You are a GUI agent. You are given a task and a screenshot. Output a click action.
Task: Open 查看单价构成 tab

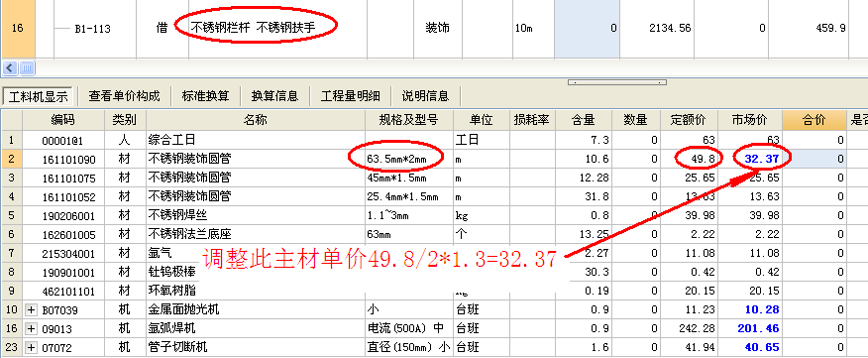pos(124,96)
